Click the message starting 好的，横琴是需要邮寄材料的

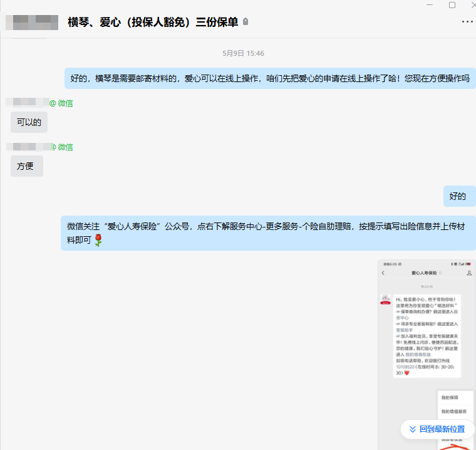pyautogui.click(x=270, y=78)
